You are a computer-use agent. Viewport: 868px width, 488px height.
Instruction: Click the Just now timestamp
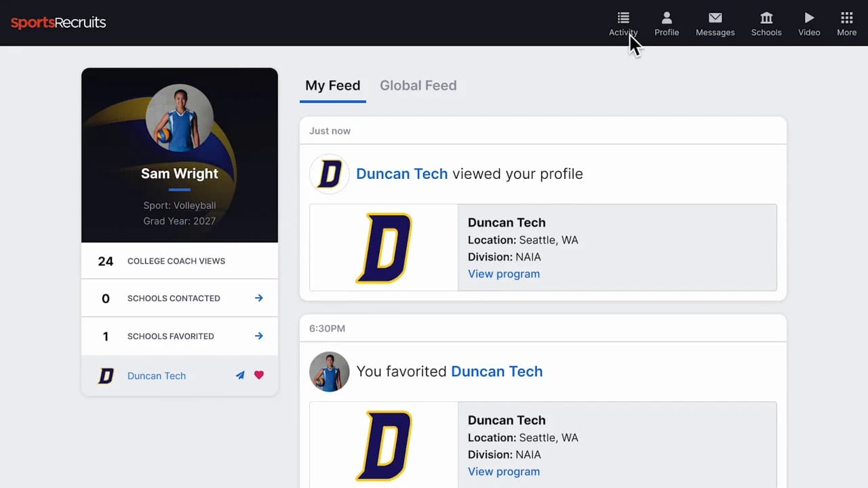(330, 131)
